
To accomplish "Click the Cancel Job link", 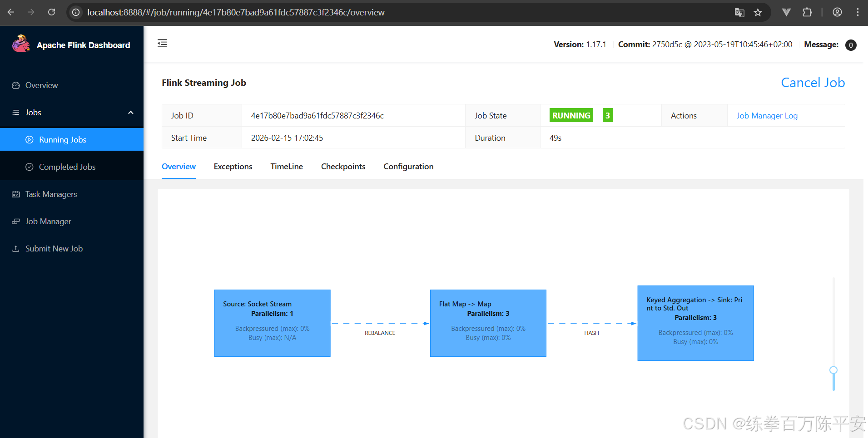I will [x=813, y=83].
